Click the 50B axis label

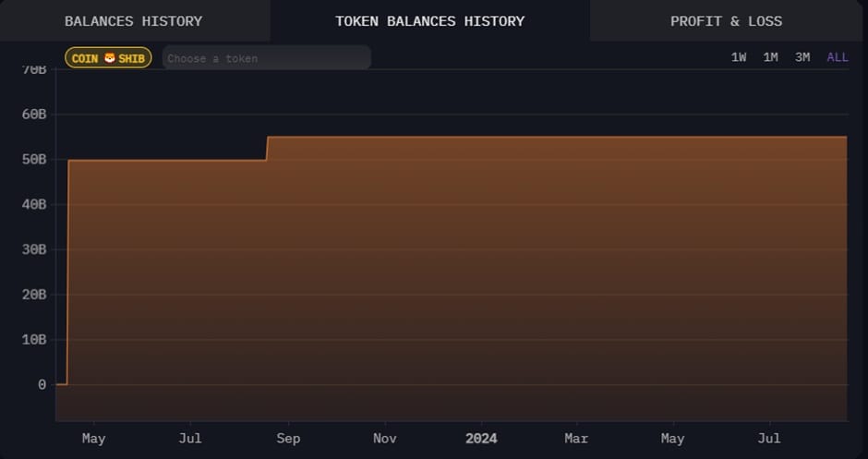34,160
